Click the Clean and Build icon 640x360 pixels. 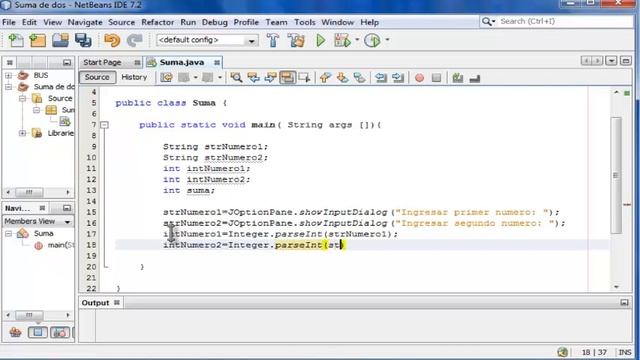click(296, 40)
